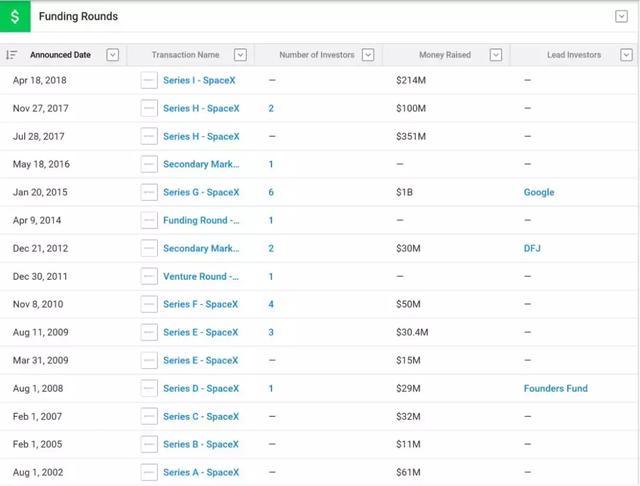Click the Series I - SpaceX logo thumbnail
Image resolution: width=640 pixels, height=486 pixels.
click(x=149, y=80)
